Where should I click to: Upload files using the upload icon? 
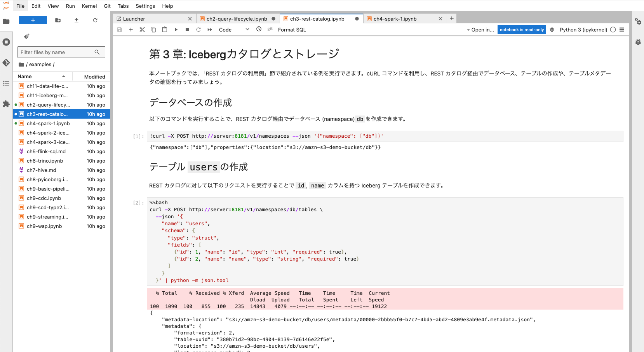77,20
